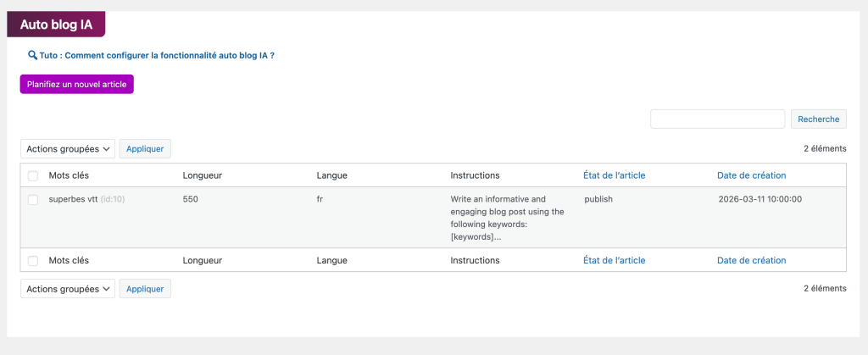The width and height of the screenshot is (868, 355).
Task: Click the Auto blog IA title tab
Action: (x=56, y=25)
